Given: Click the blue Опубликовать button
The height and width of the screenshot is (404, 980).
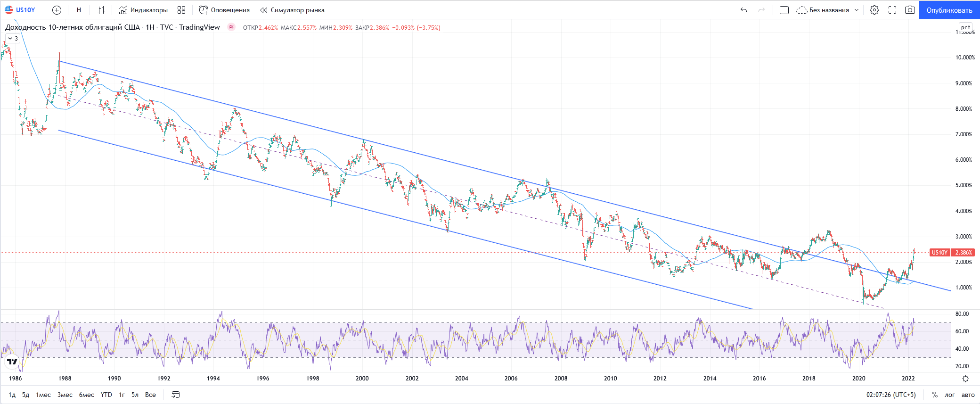Looking at the screenshot, I should pos(949,10).
